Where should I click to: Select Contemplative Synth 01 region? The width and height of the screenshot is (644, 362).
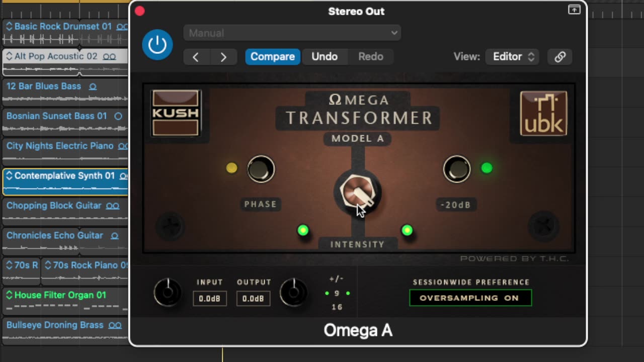(65, 182)
